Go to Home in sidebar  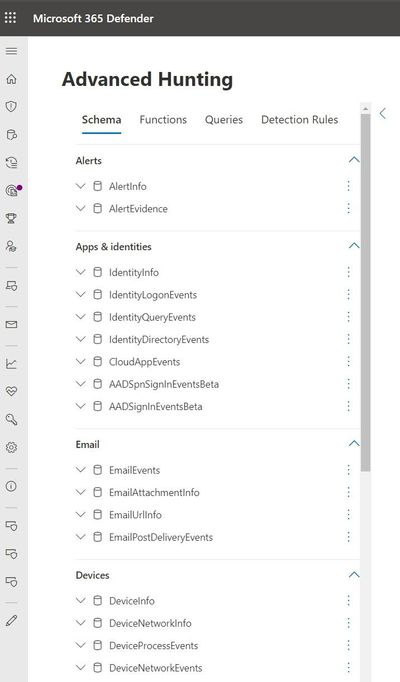point(11,79)
